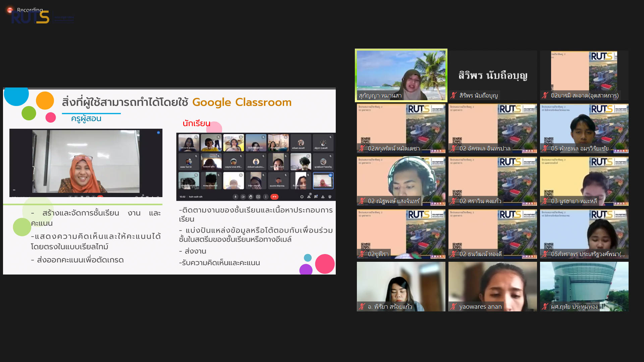
Task: Click muted mic icon beside 02สกุลรัตน์ หมัดเดชา
Action: (362, 148)
